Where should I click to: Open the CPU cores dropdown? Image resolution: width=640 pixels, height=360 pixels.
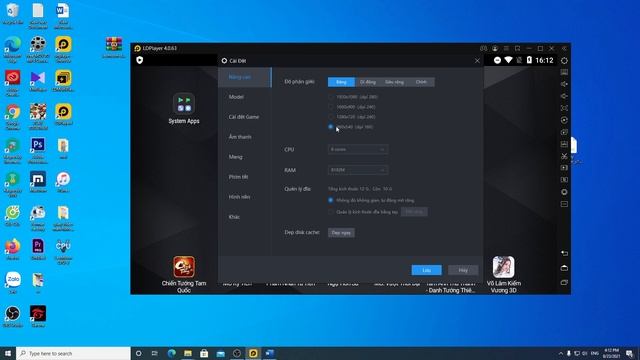(358, 149)
